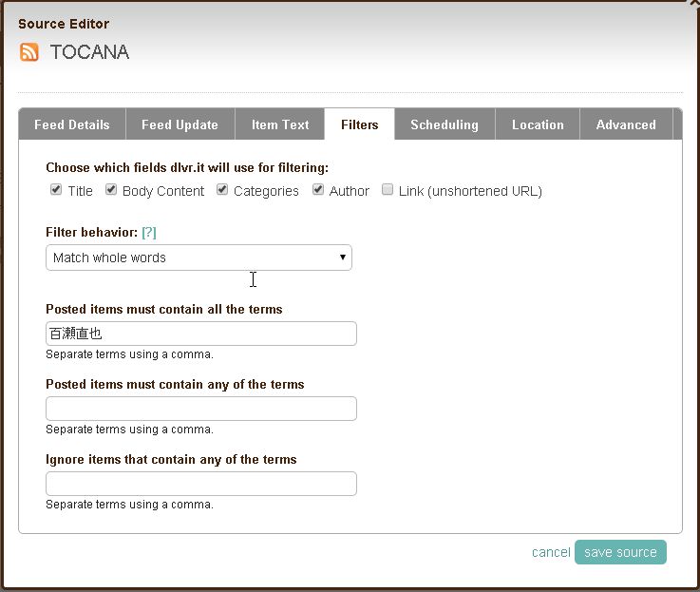700x592 pixels.
Task: Click the Filter behavior label
Action: point(91,232)
